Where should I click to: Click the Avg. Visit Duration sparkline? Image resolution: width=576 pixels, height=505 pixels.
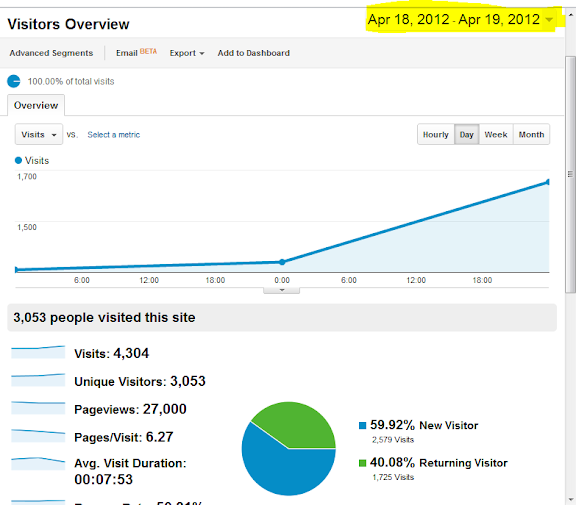pos(38,463)
